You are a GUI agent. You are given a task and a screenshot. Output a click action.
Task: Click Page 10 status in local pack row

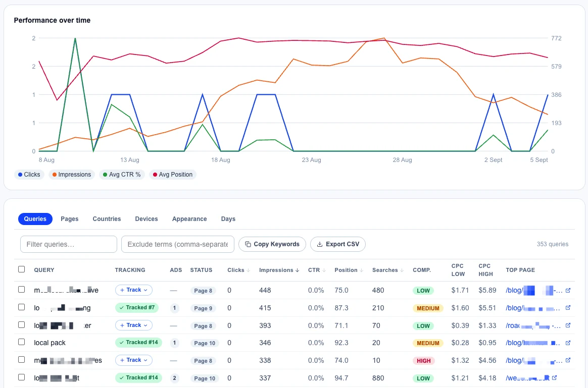pos(205,343)
